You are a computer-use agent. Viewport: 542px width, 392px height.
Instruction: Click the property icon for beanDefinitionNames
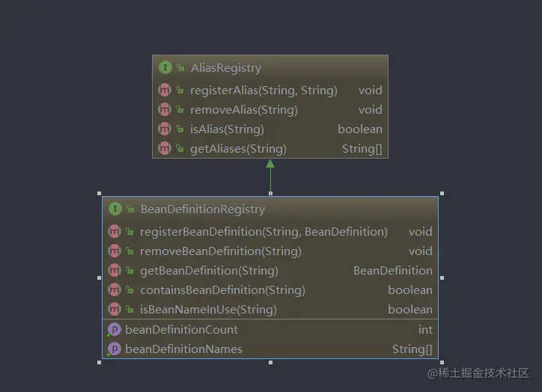point(114,349)
